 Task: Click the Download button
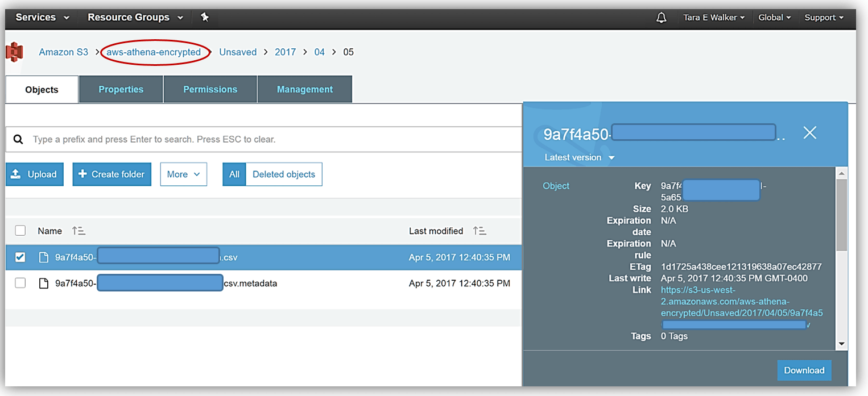click(804, 370)
